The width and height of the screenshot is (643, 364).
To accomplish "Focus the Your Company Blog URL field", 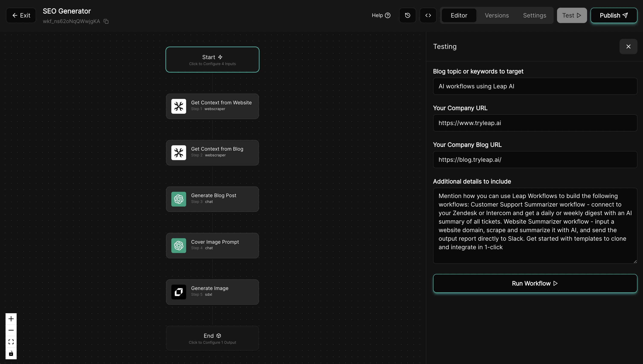I will pyautogui.click(x=535, y=160).
